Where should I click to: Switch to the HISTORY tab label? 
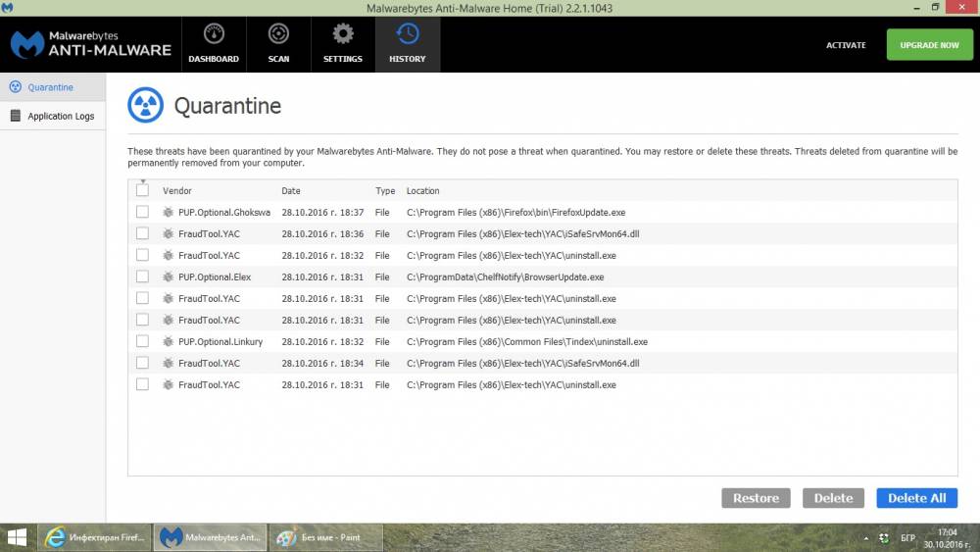[408, 59]
